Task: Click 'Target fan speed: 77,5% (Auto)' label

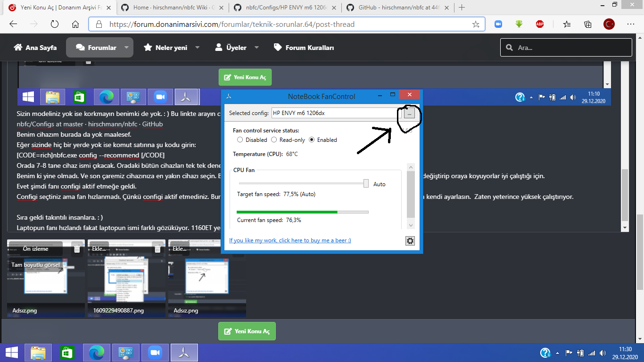Action: (x=276, y=194)
